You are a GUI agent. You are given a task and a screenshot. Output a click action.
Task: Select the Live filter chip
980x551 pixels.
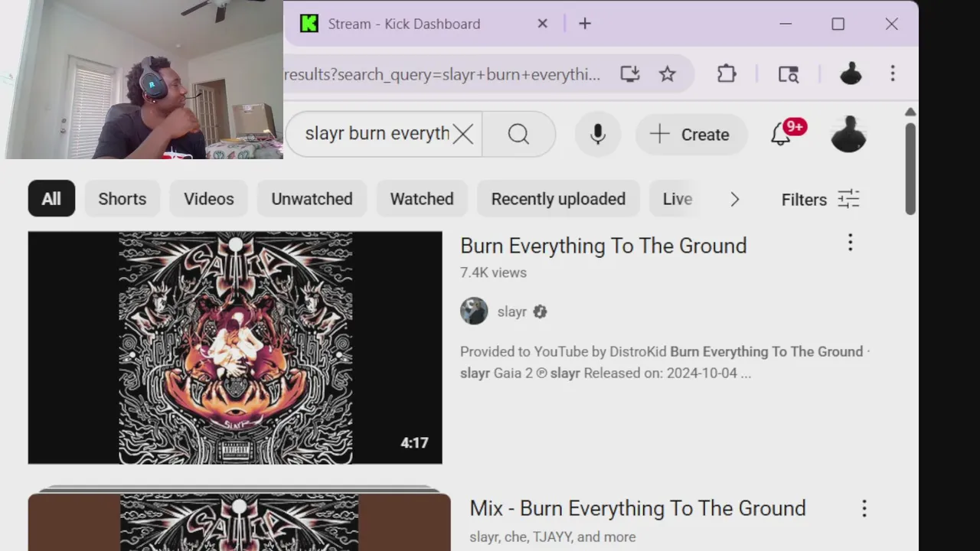point(677,199)
